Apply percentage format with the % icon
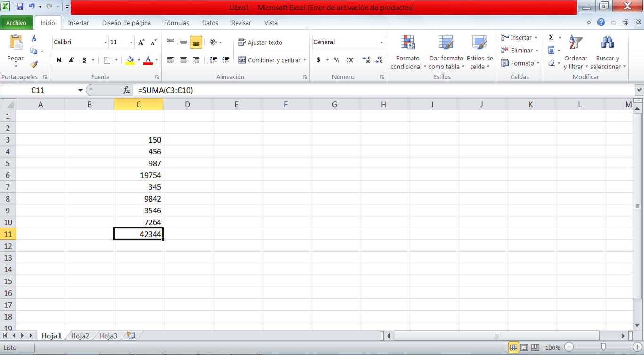The image size is (644, 355). pos(337,60)
